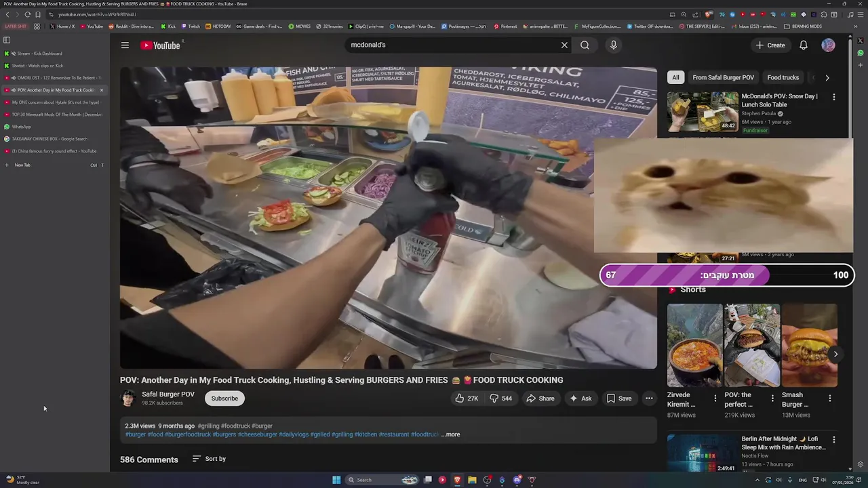Image resolution: width=868 pixels, height=488 pixels.
Task: Open POV: the perfect short thumbnail
Action: [x=752, y=345]
